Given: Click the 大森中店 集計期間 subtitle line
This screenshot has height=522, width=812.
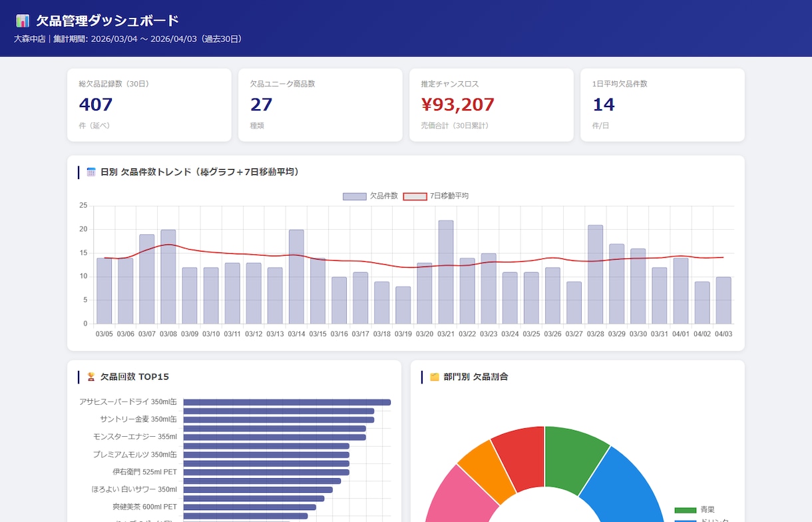Looking at the screenshot, I should pyautogui.click(x=128, y=39).
